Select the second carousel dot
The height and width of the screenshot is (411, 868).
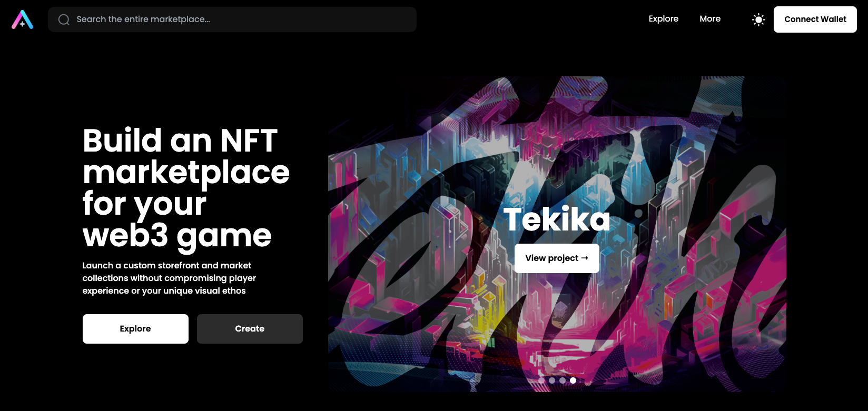[552, 380]
